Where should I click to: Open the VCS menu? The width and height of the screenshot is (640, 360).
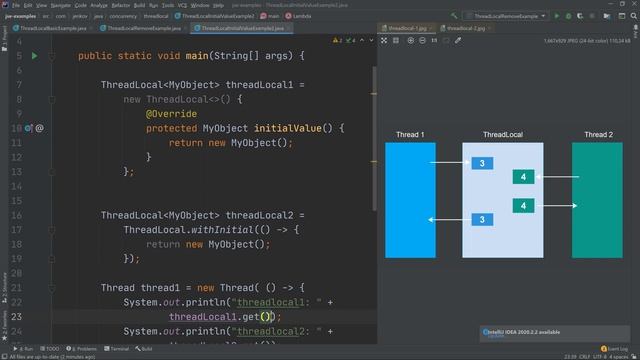point(182,5)
